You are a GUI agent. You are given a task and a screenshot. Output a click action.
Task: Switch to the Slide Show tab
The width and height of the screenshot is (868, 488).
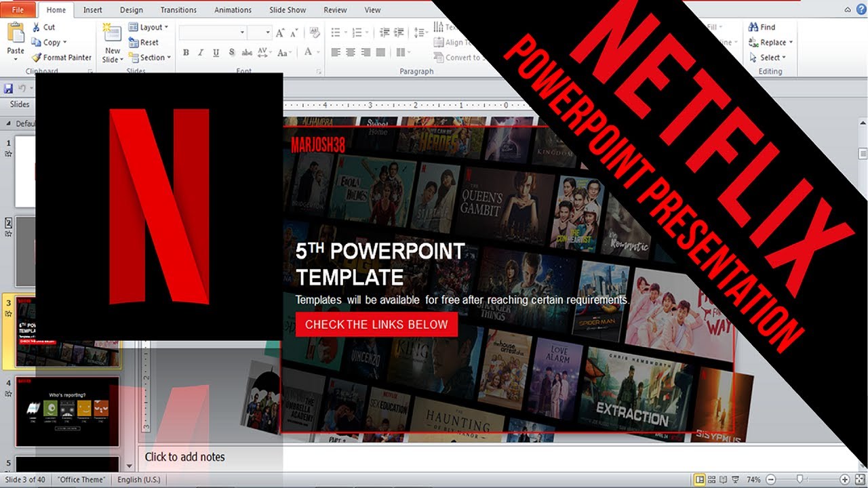tap(288, 10)
